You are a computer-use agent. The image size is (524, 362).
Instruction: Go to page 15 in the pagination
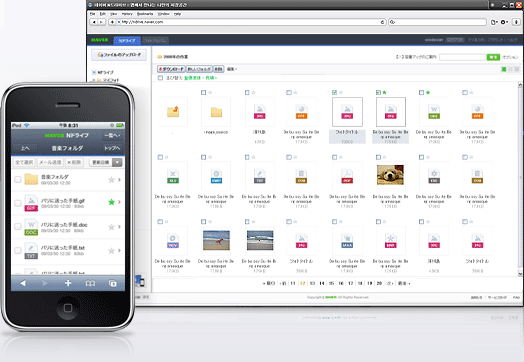[x=331, y=283]
